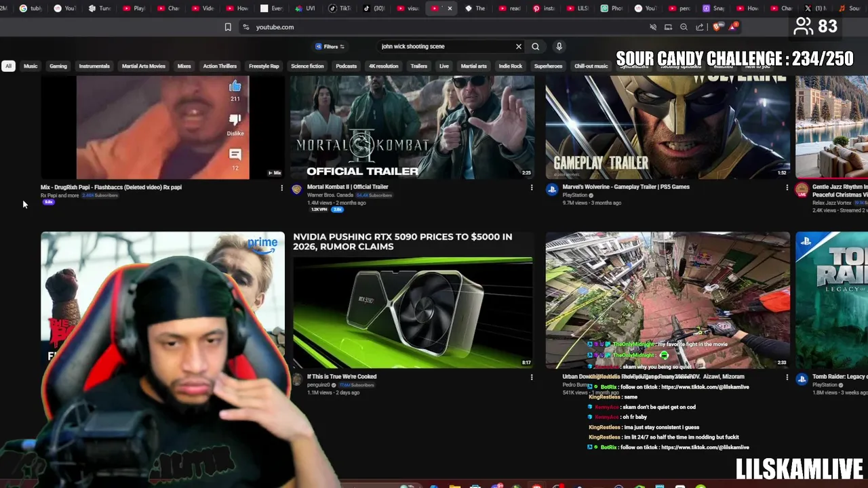The height and width of the screenshot is (488, 868).
Task: Open Urban Downhill bike video thumbnail
Action: coord(668,300)
